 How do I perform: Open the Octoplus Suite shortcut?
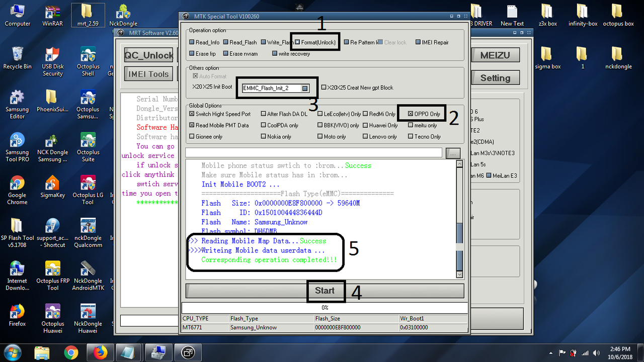tap(88, 147)
